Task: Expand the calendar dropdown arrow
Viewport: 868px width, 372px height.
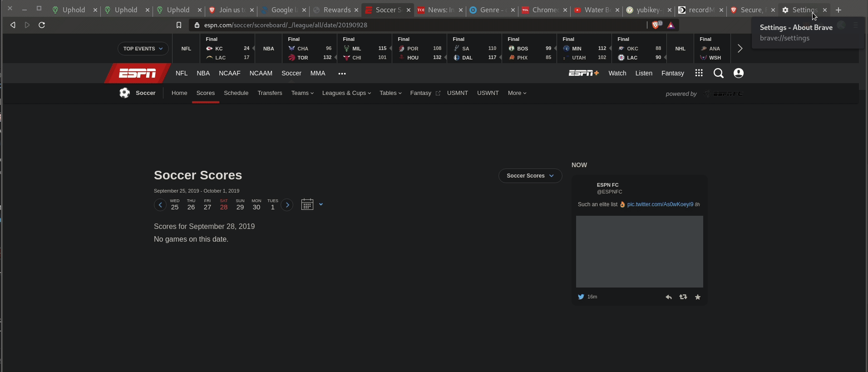Action: coord(321,204)
